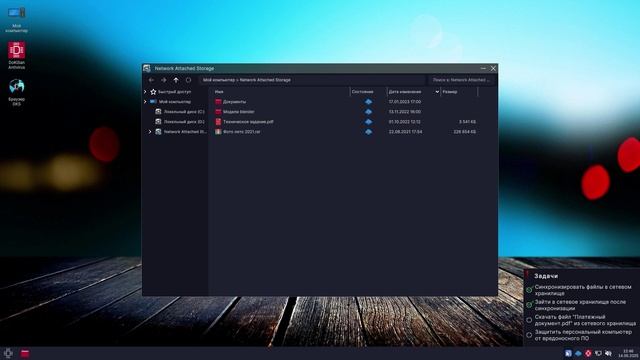
Task: Click task Зайти в сетевое хранилище после синхронизации
Action: point(580,305)
